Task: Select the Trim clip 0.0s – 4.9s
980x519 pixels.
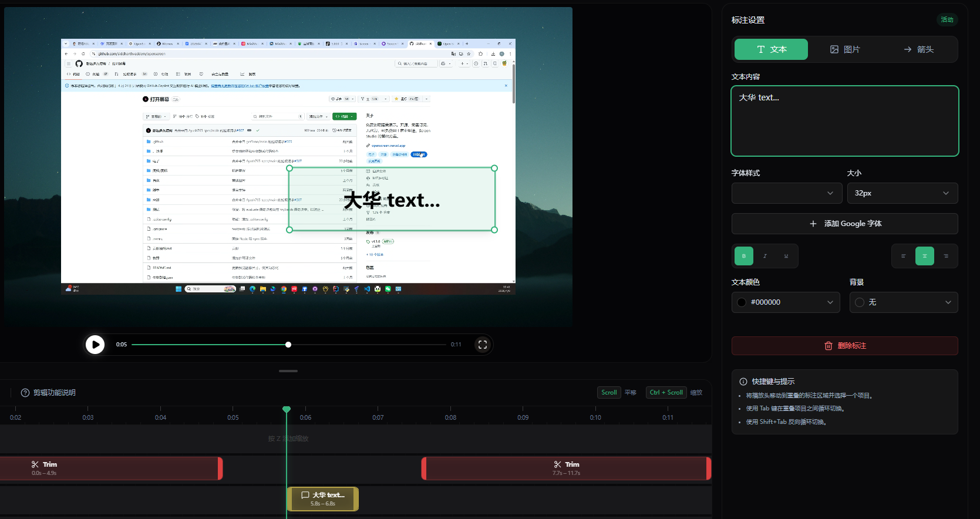Action: [111, 469]
